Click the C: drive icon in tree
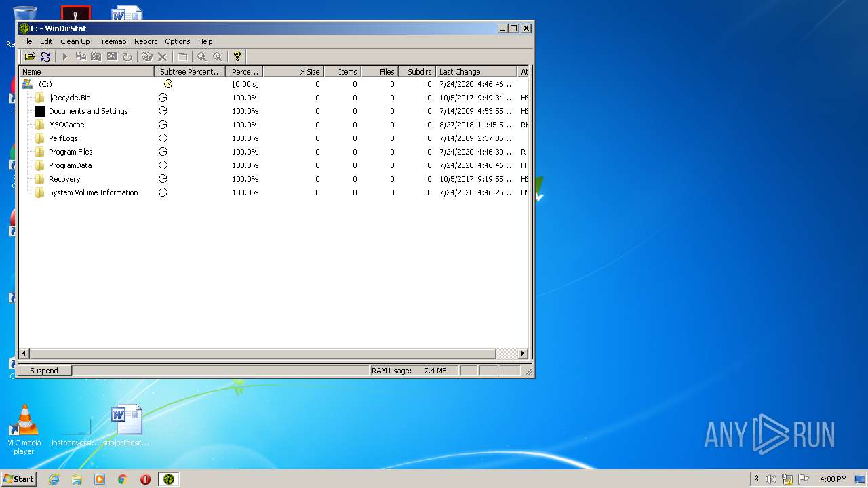The width and height of the screenshot is (868, 488). pyautogui.click(x=28, y=84)
